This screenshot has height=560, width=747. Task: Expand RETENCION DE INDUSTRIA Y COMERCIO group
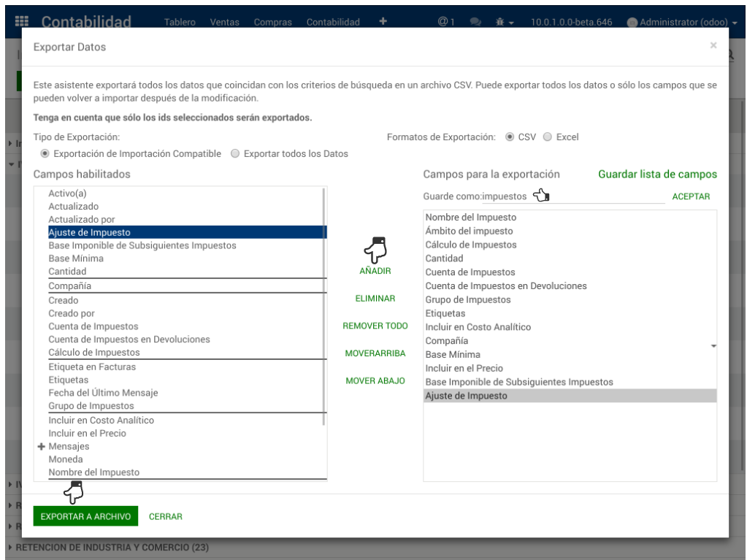10,548
